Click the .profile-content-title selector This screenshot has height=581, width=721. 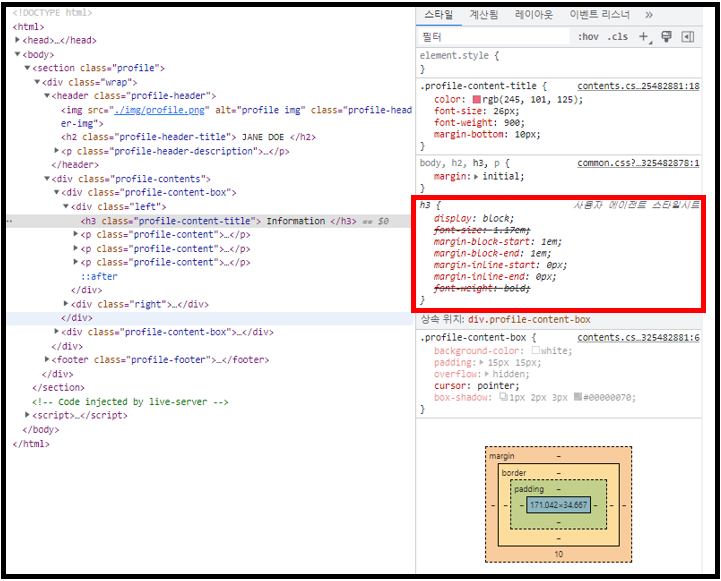[x=478, y=86]
